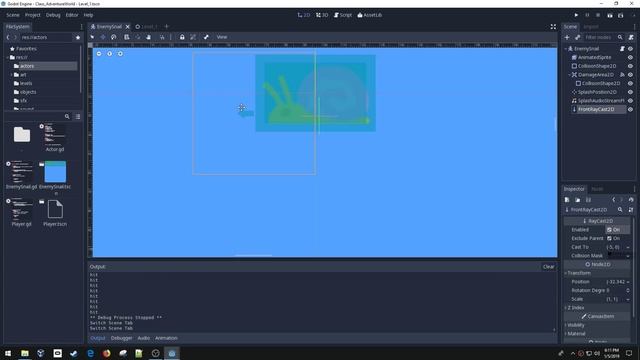The width and height of the screenshot is (640, 360).
Task: Hide the DamageArea2D node
Action: point(631,75)
